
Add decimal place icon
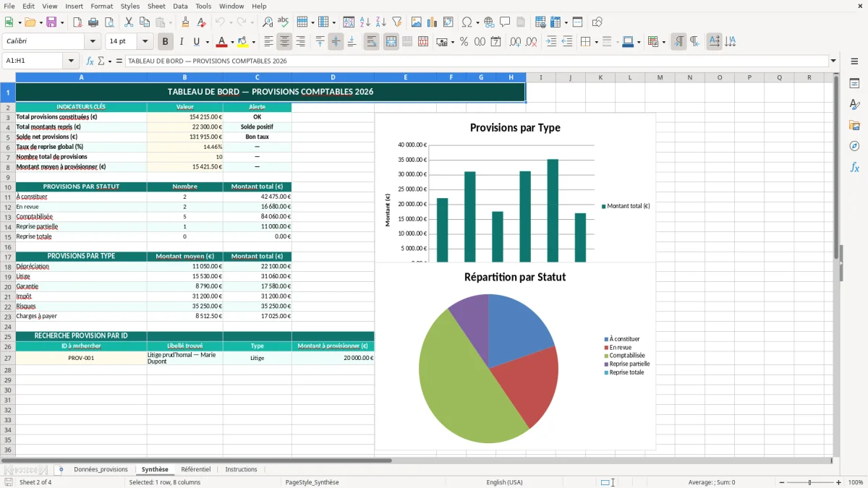tap(515, 42)
